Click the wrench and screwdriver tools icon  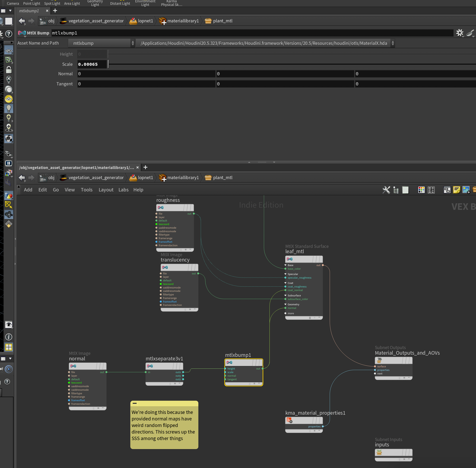point(386,190)
